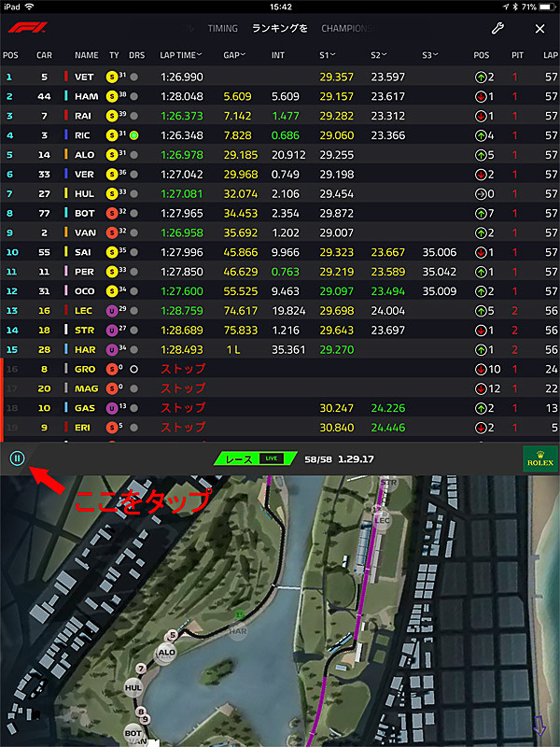Tap the DRS column header
The image size is (560, 747).
pyautogui.click(x=136, y=55)
